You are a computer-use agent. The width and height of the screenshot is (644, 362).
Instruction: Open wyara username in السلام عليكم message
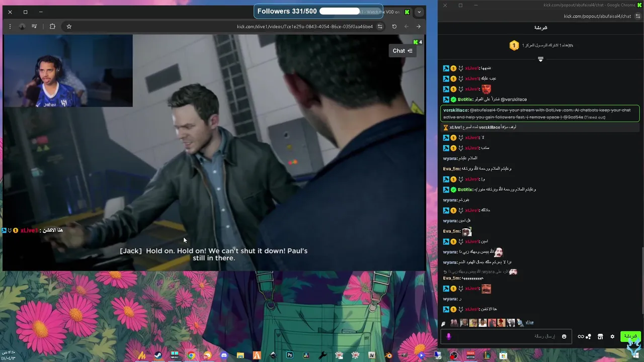(450, 158)
